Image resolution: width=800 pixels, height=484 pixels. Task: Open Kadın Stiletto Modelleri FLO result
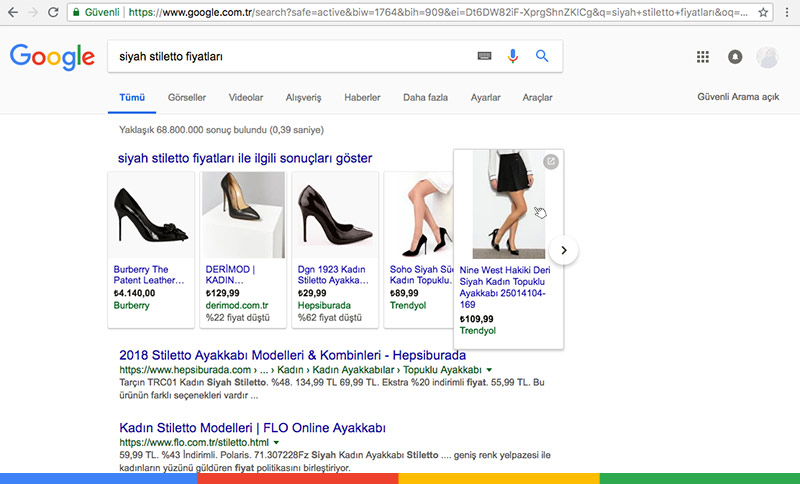[x=253, y=427]
